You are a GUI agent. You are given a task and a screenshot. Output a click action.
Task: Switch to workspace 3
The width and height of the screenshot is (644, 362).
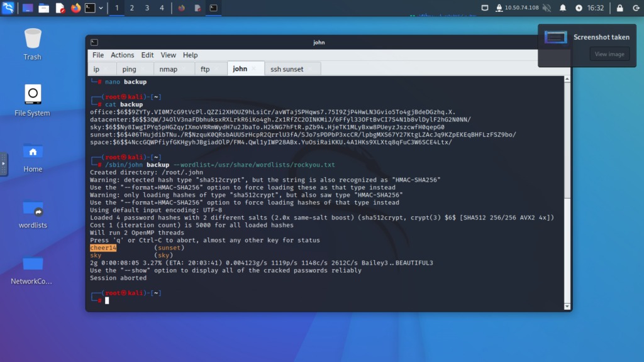[147, 8]
